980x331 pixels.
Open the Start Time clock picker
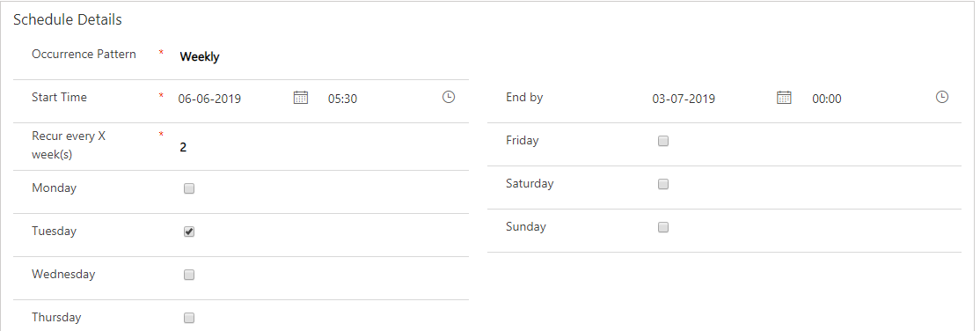[x=448, y=98]
